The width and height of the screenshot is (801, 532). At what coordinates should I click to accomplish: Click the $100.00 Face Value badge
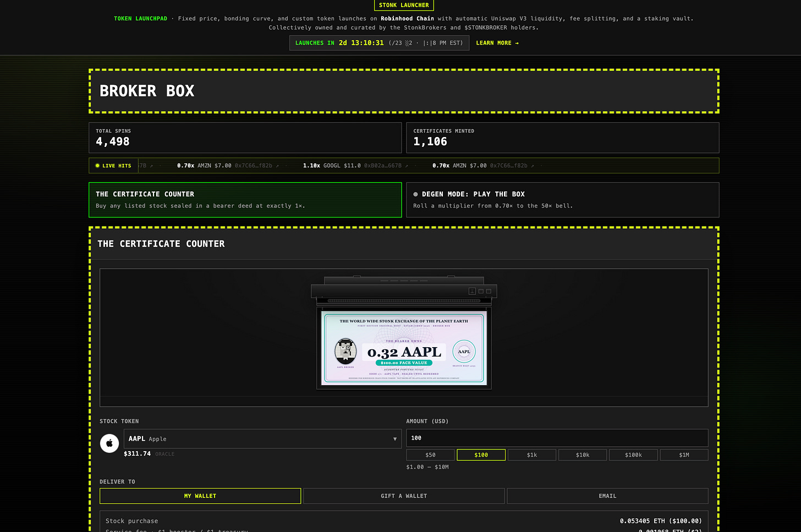404,363
